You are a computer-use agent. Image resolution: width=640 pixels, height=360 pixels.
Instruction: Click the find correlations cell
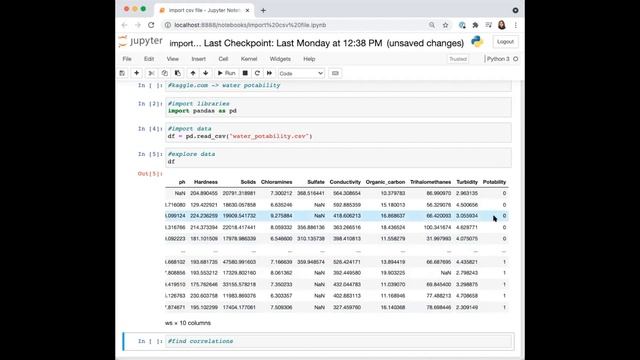coord(339,341)
